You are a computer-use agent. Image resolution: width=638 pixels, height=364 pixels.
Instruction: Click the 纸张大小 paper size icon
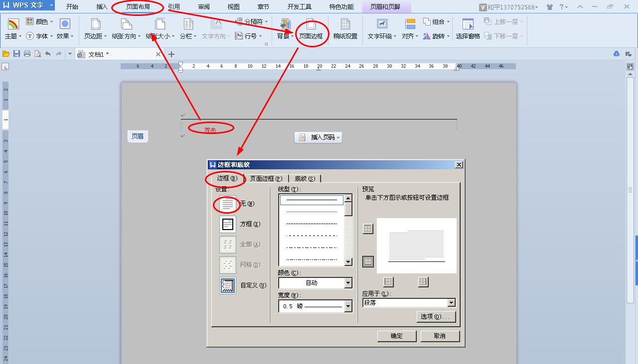coord(160,24)
